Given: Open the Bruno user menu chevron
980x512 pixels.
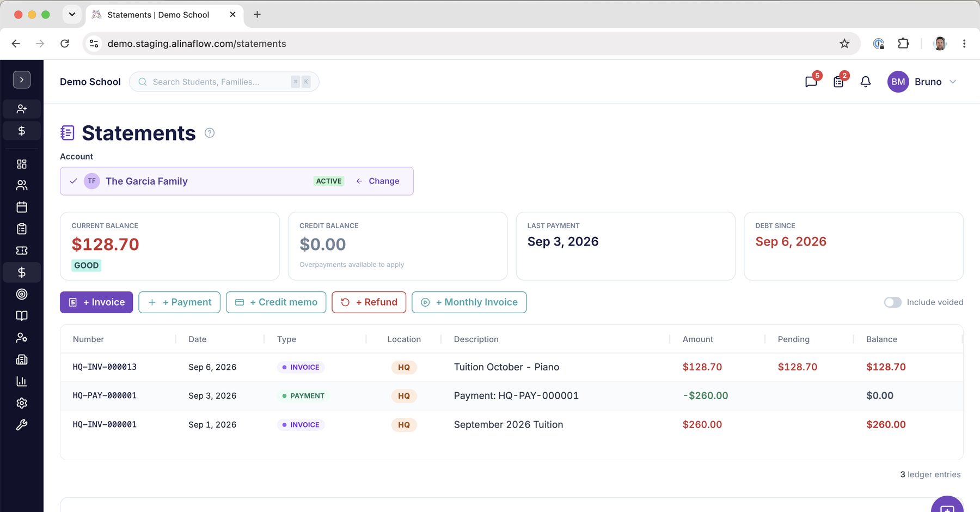Looking at the screenshot, I should 953,82.
